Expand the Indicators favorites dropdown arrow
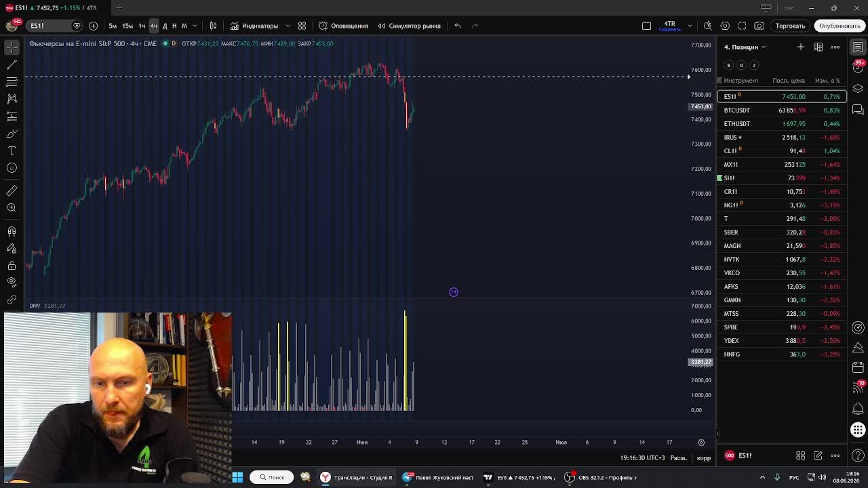 (x=288, y=26)
